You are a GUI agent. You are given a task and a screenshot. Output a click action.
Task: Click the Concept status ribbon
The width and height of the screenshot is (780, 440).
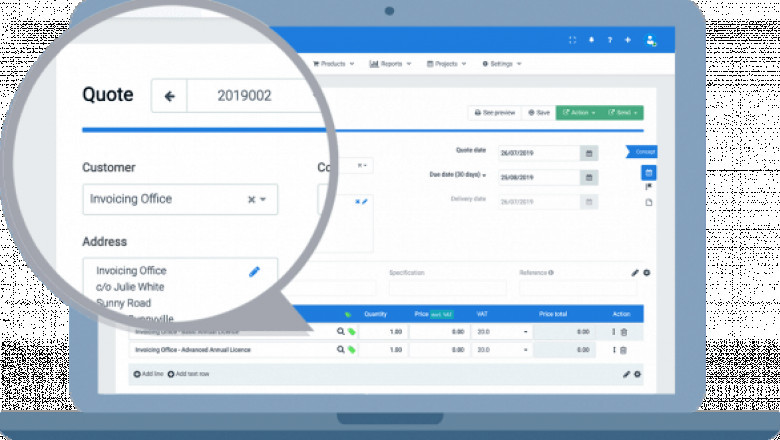coord(642,152)
